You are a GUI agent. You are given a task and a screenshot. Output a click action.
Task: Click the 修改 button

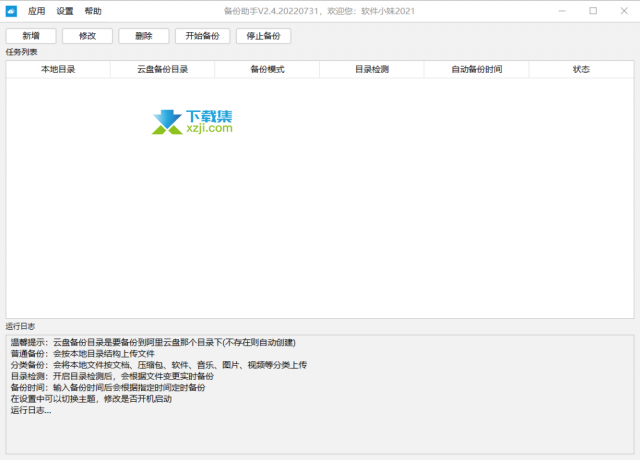tap(87, 36)
